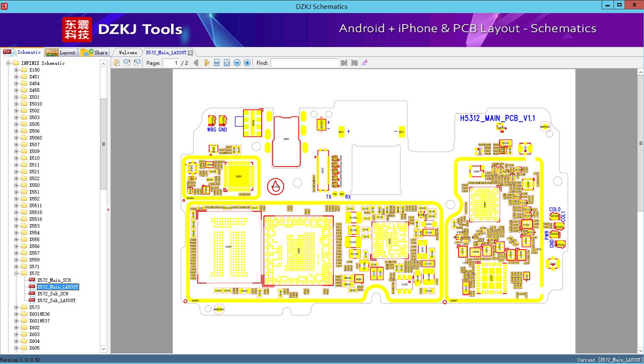Screen dimensions: 644x364
Task: Toggle match case search option
Action: [364, 63]
